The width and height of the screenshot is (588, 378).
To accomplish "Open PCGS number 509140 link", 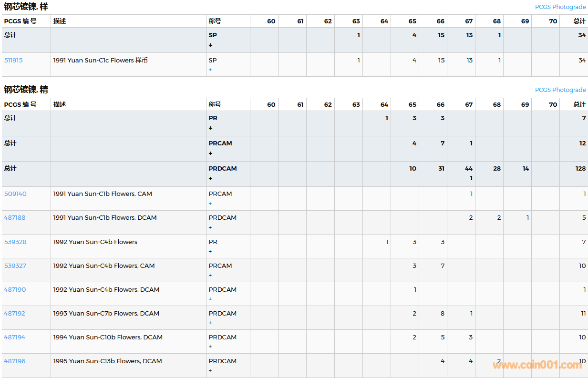I will point(15,194).
